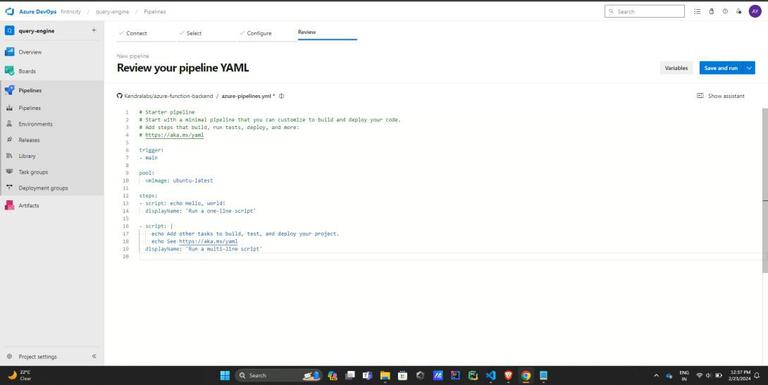768x385 pixels.
Task: Open the help icon in header
Action: (x=725, y=11)
